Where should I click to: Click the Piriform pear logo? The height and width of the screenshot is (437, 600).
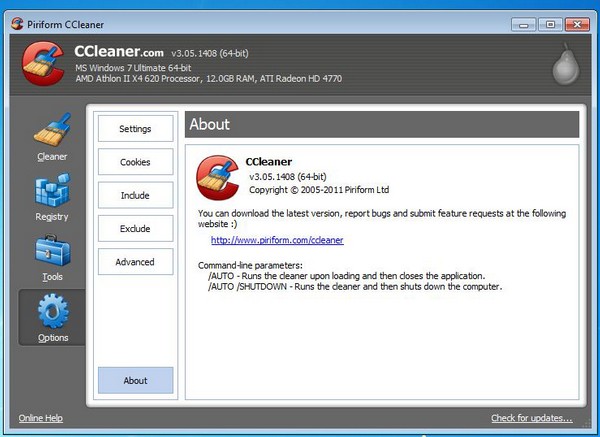click(566, 64)
